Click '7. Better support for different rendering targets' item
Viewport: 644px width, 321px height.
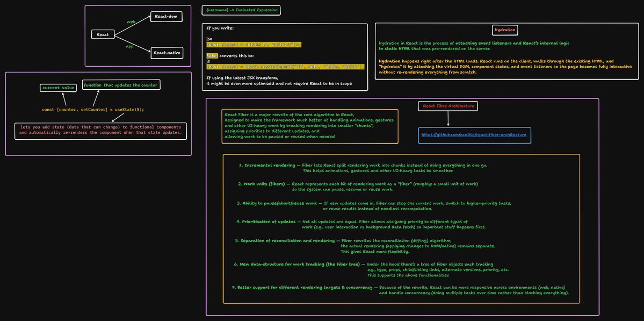(x=401, y=290)
